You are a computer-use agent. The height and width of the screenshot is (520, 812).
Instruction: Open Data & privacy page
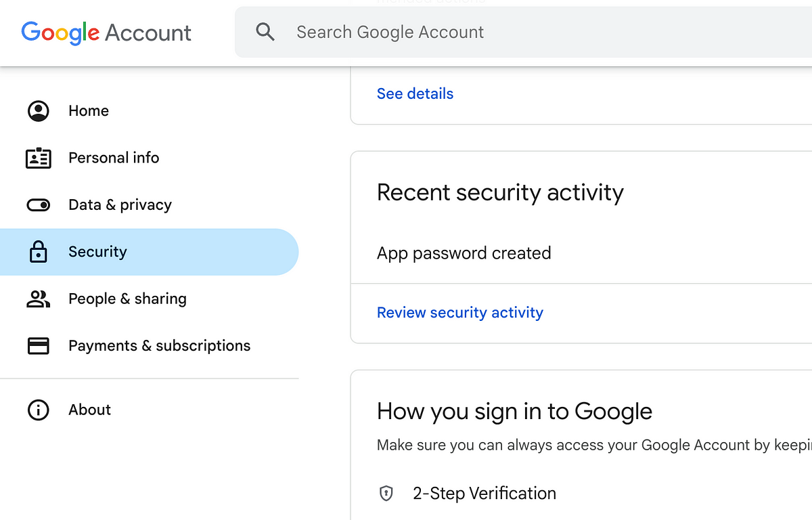(x=149, y=204)
